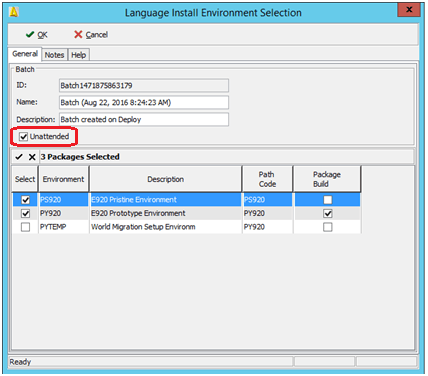Click the batch ID field
This screenshot has width=428, height=376.
click(x=144, y=86)
